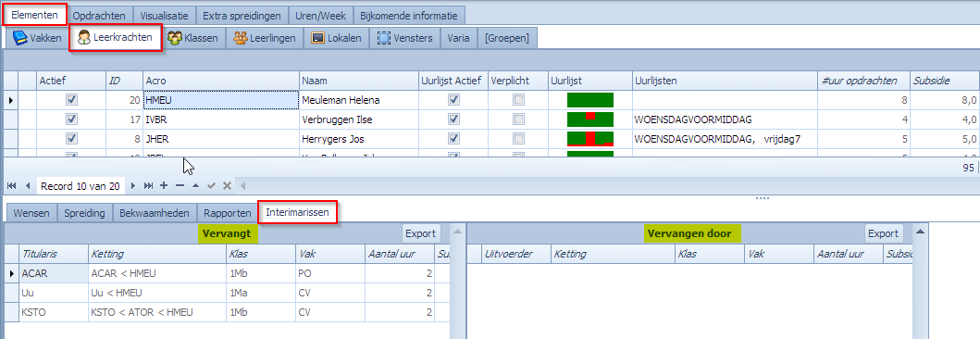Click WOENSDAGVOORMIDDAG cell for Verbruggen Ilse
Viewport: 980px width, 339px height.
click(725, 119)
